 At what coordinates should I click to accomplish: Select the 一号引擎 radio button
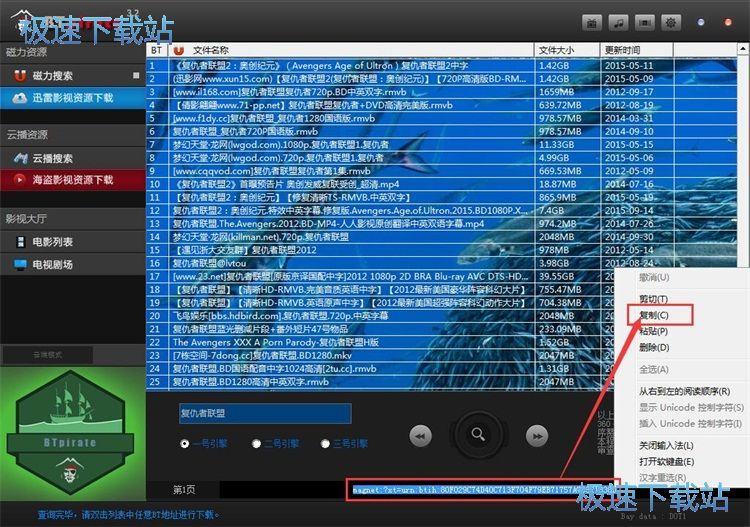pos(185,444)
